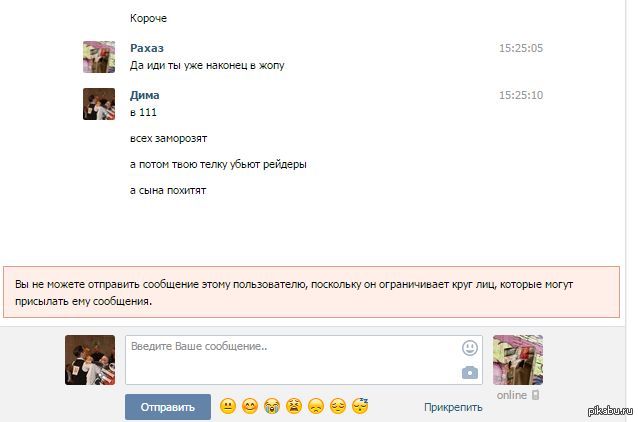This screenshot has width=638, height=422.
Task: Click the mobile online indicator icon
Action: click(536, 395)
